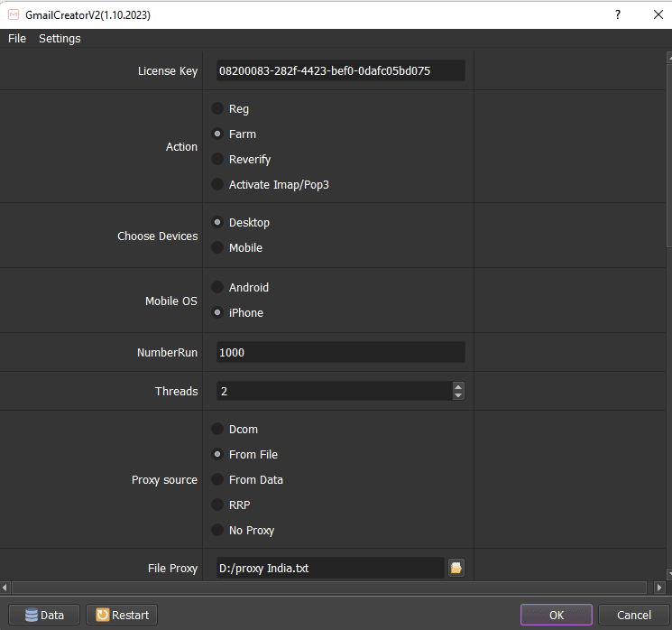Close the GmailCreatorV2 window
The height and width of the screenshot is (630, 672).
(x=658, y=15)
